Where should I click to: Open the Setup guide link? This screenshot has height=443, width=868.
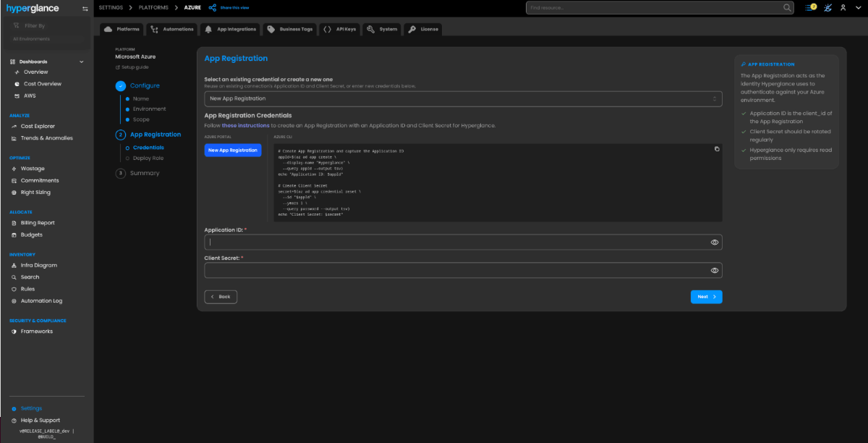coord(132,67)
